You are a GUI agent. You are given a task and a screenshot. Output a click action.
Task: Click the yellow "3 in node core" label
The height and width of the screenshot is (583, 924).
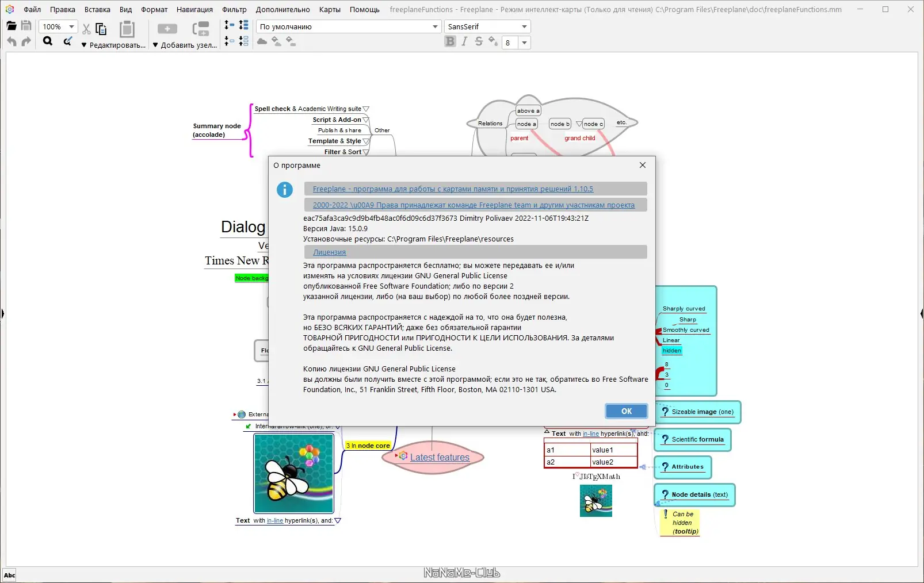click(x=368, y=446)
